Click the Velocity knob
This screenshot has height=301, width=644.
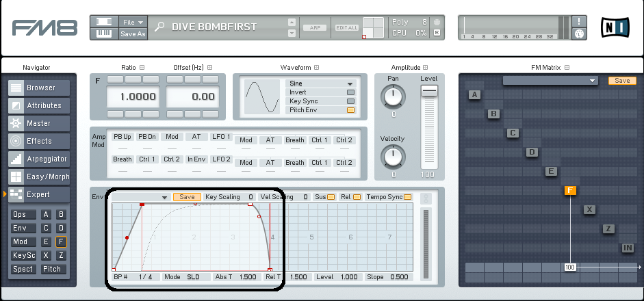coord(393,157)
